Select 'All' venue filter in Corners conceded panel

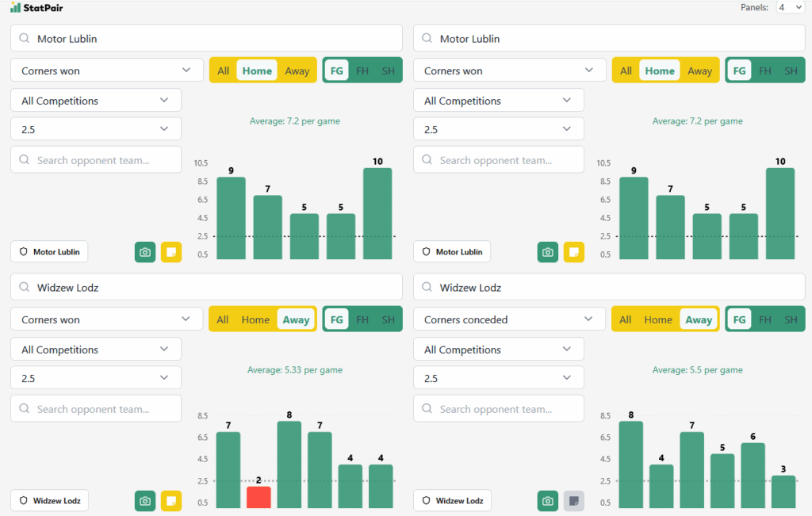(x=625, y=319)
